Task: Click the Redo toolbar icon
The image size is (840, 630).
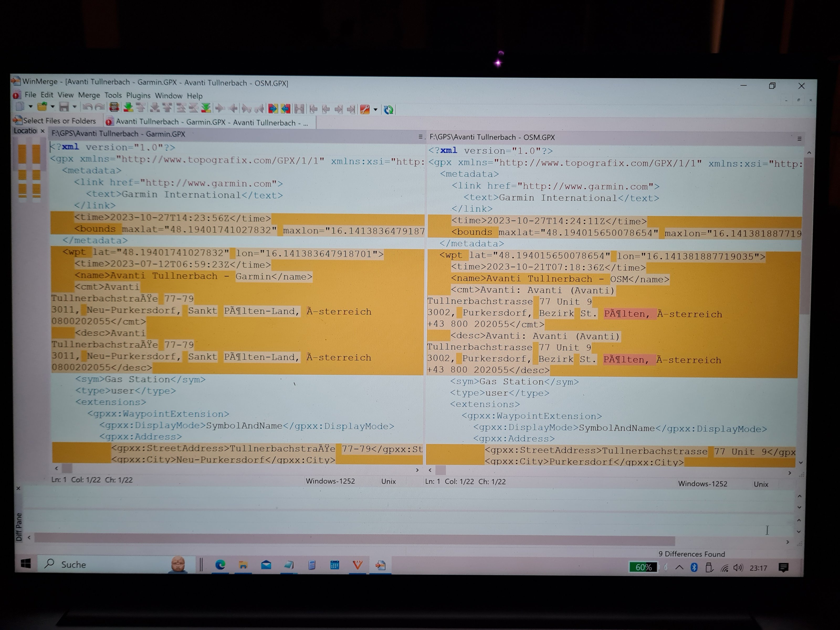Action: (x=100, y=107)
